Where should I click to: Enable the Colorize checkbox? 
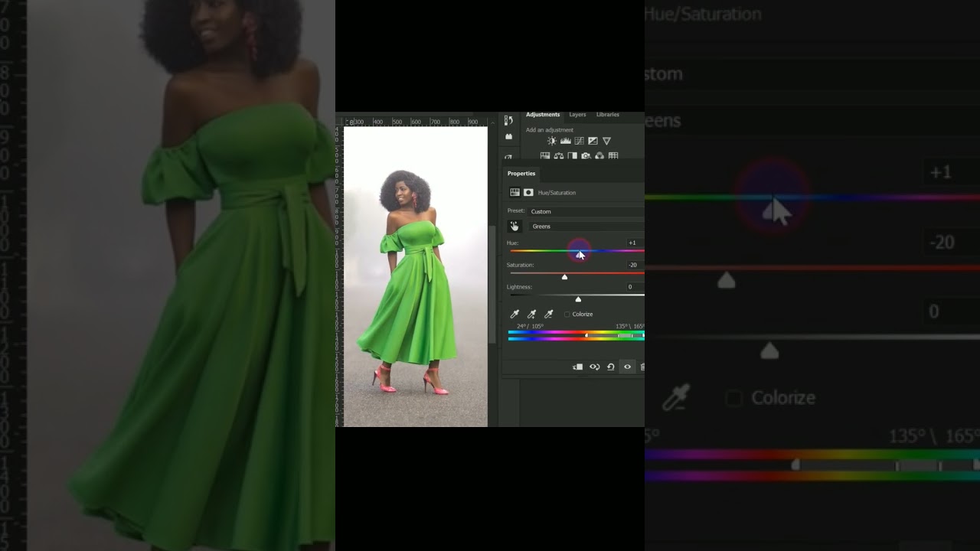point(567,315)
